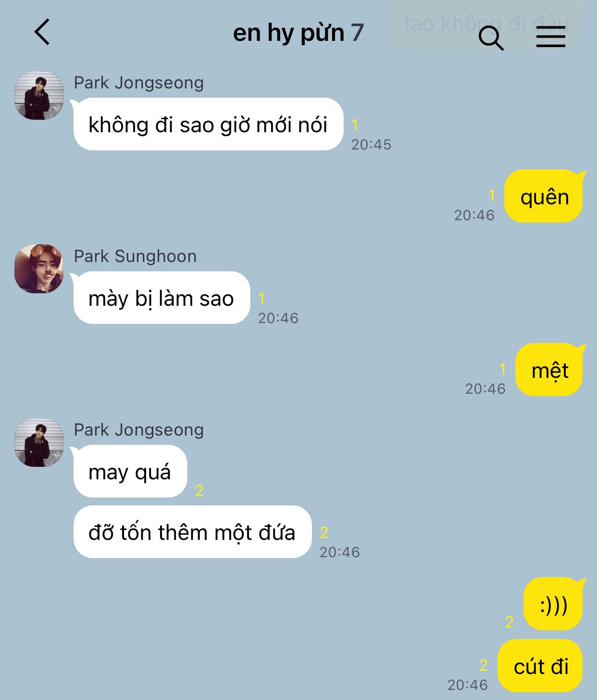597x700 pixels.
Task: Select the yellow quên message bubble
Action: click(x=544, y=196)
